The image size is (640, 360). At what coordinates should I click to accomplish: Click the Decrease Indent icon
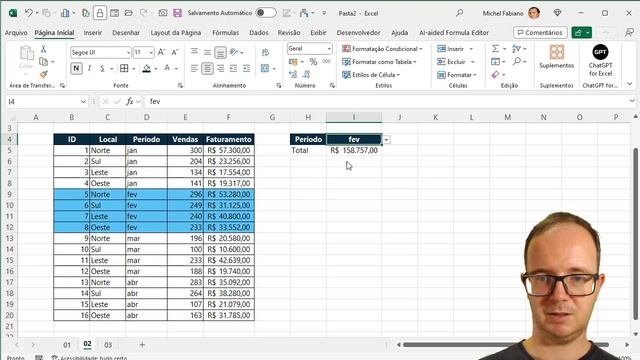[233, 68]
